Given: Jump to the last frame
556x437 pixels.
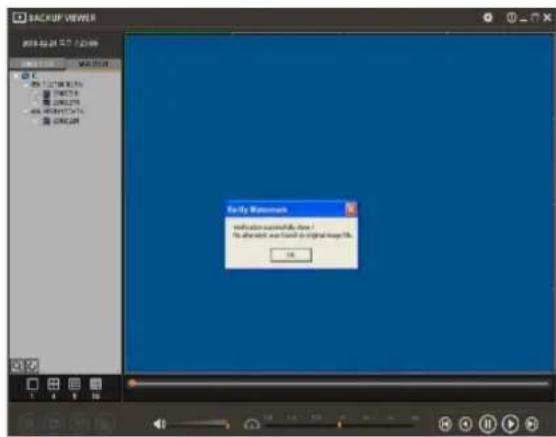Looking at the screenshot, I should (x=532, y=424).
